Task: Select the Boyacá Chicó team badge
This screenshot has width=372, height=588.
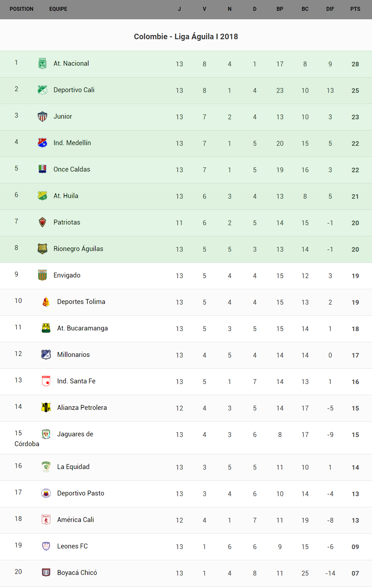Action: (x=46, y=573)
